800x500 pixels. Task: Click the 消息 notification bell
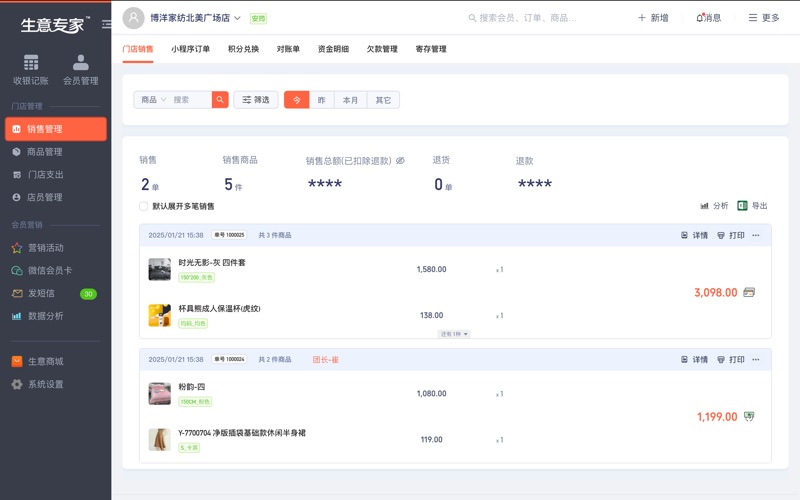pos(709,18)
